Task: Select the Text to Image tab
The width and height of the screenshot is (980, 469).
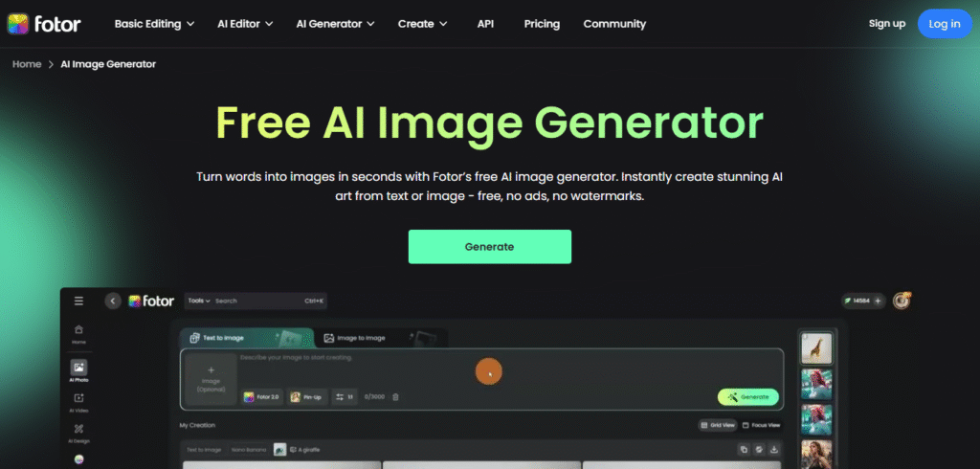Action: [247, 338]
